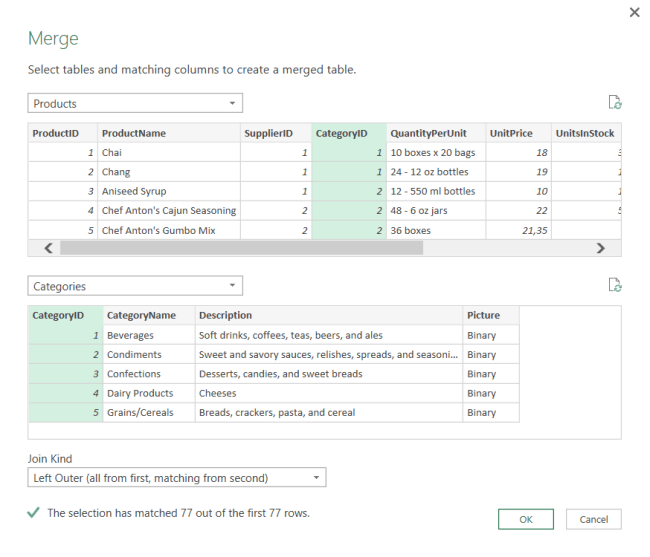Click OK to confirm merge
650x557 pixels.
(x=526, y=519)
